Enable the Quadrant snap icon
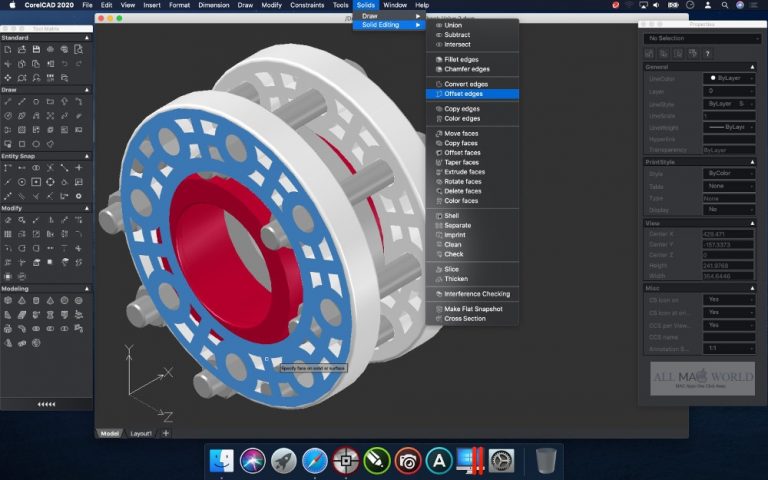 click(x=50, y=182)
